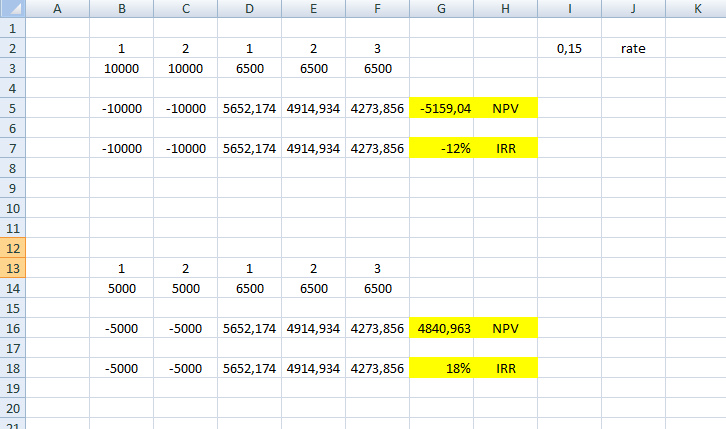Select the yellow -12% IRR result cell
Screen dimensions: 726x429
[441, 148]
